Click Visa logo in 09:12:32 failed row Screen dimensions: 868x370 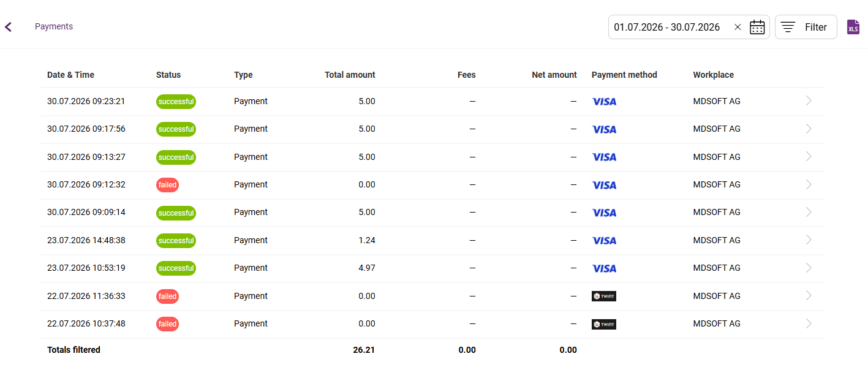604,185
